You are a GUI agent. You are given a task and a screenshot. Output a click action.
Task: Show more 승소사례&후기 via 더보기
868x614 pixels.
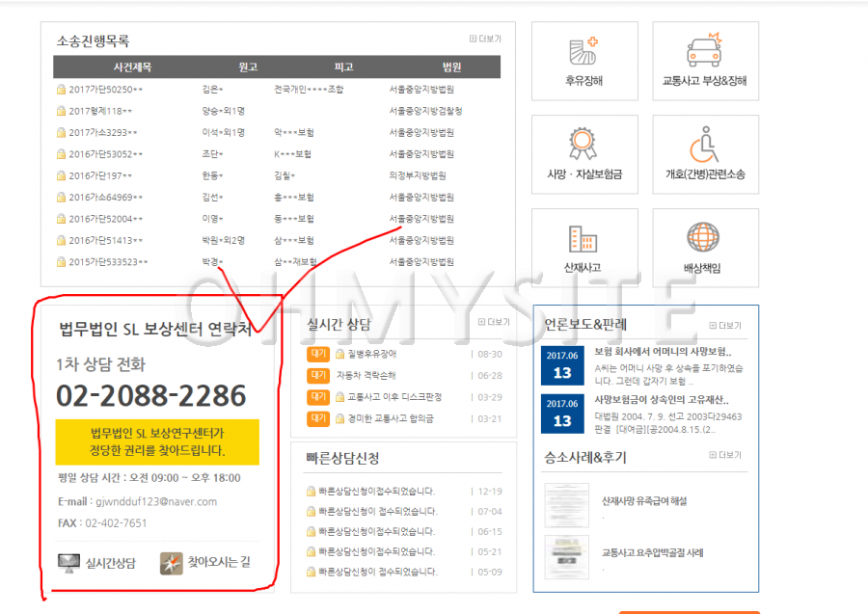pos(725,455)
